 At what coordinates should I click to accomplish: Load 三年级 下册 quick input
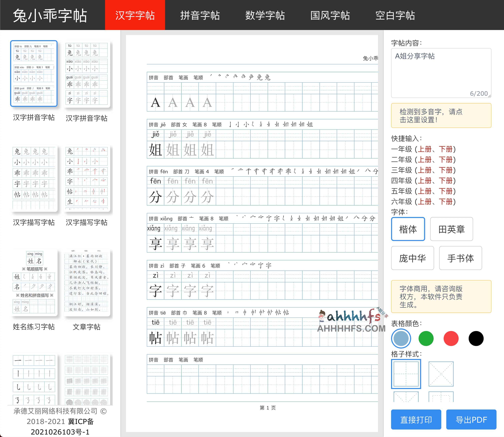point(446,170)
